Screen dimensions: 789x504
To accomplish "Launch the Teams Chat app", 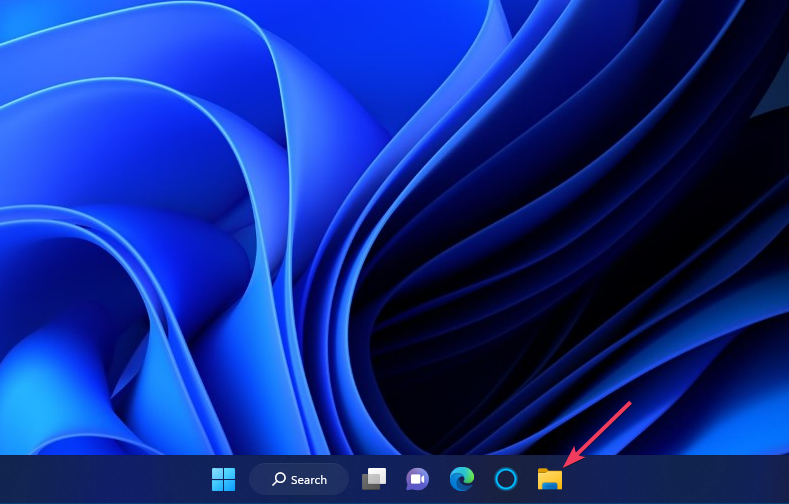I will [417, 480].
